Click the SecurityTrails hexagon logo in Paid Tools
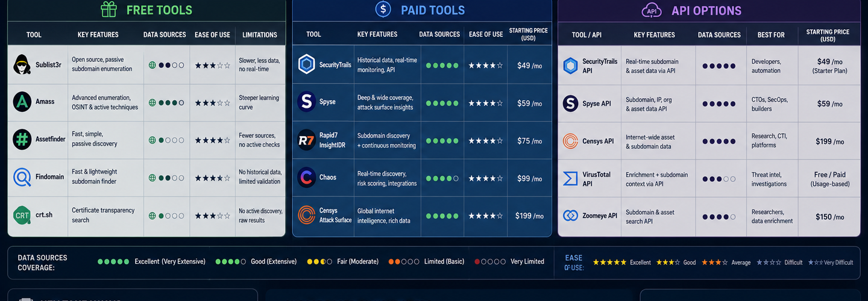The width and height of the screenshot is (868, 301). [x=307, y=64]
